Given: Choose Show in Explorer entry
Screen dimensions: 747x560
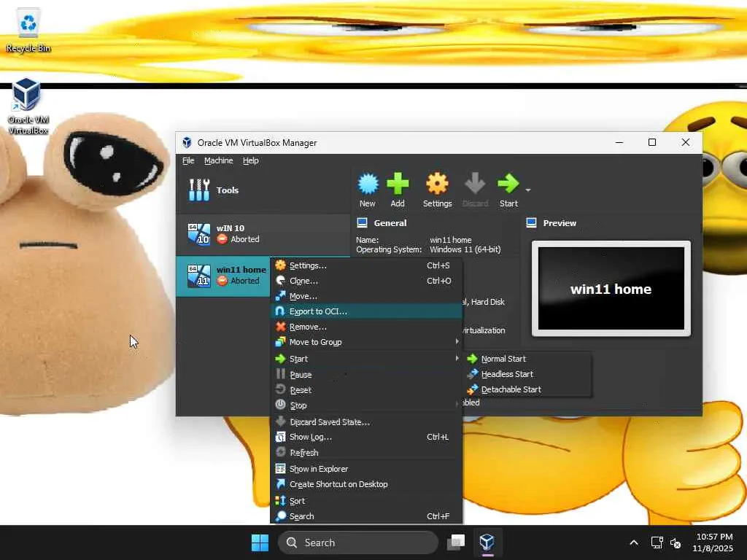Looking at the screenshot, I should coord(366,469).
